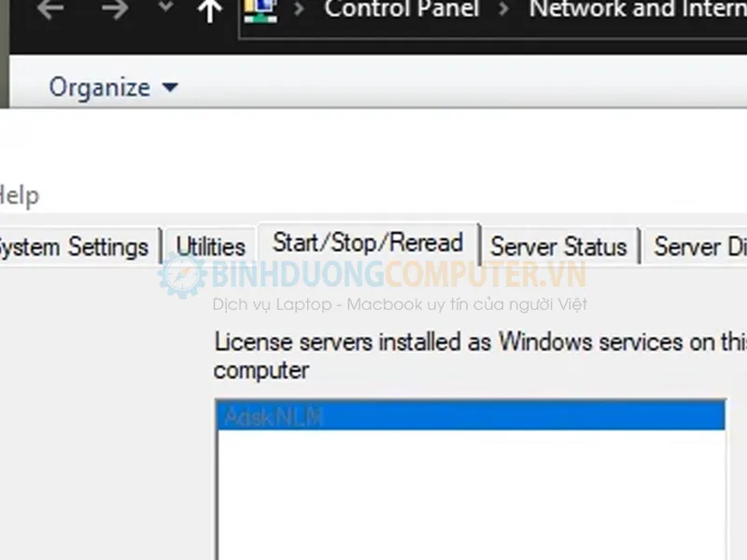747x560 pixels.
Task: Open the recent locations chevron dropdown
Action: (165, 8)
